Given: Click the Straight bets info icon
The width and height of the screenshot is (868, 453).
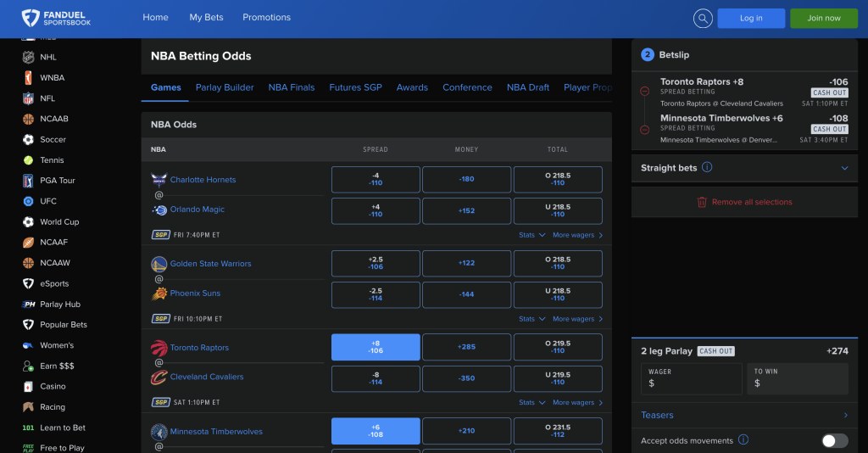Looking at the screenshot, I should (x=707, y=167).
